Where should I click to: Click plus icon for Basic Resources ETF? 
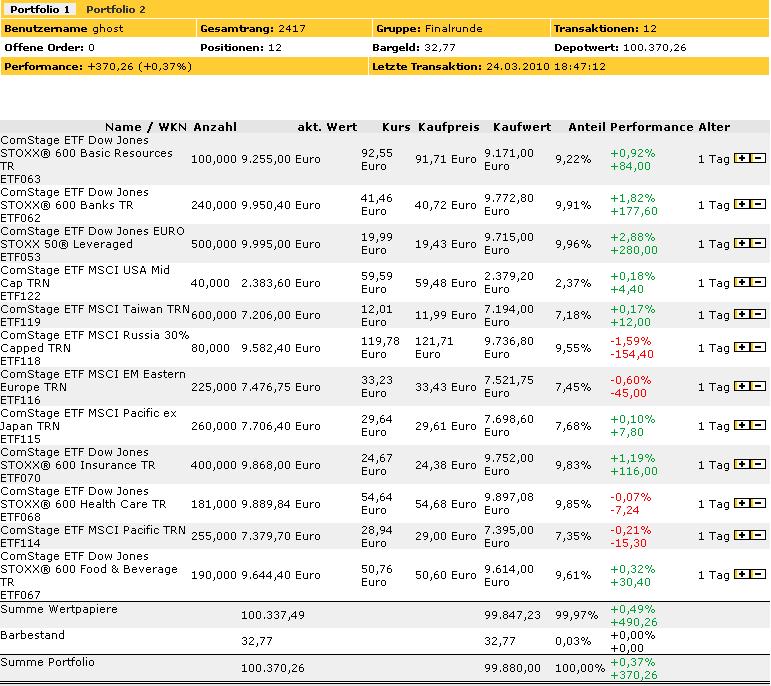click(x=742, y=159)
